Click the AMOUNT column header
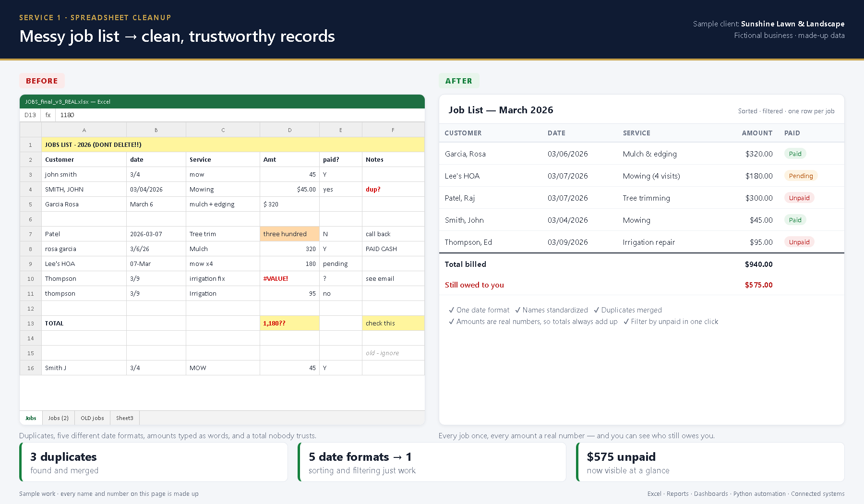864x504 pixels. pos(757,133)
